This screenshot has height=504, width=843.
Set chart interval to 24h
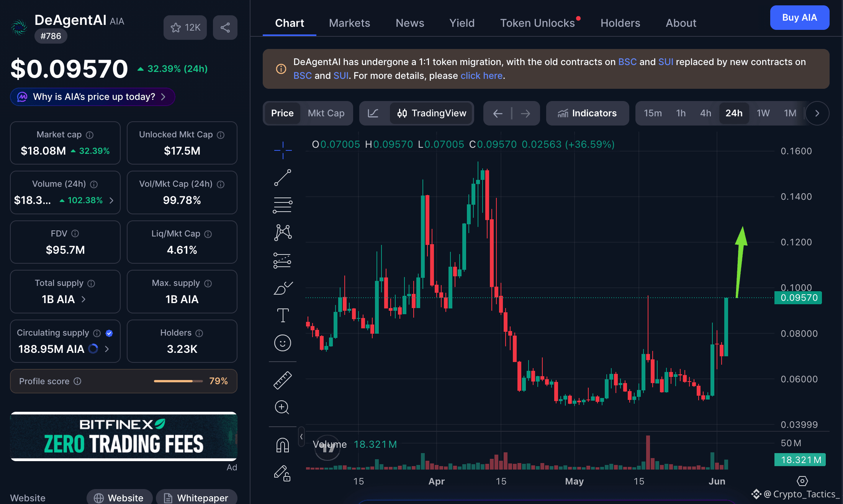(734, 113)
